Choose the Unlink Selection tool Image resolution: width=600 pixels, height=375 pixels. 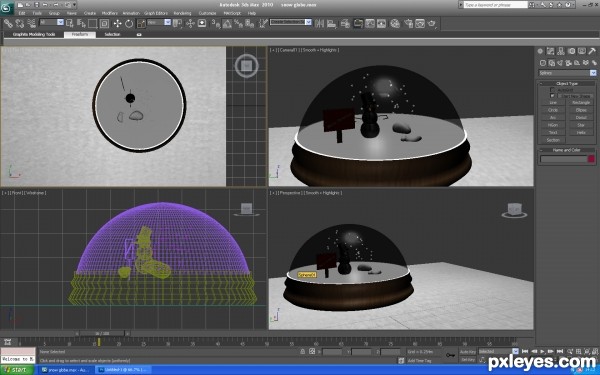20,24
